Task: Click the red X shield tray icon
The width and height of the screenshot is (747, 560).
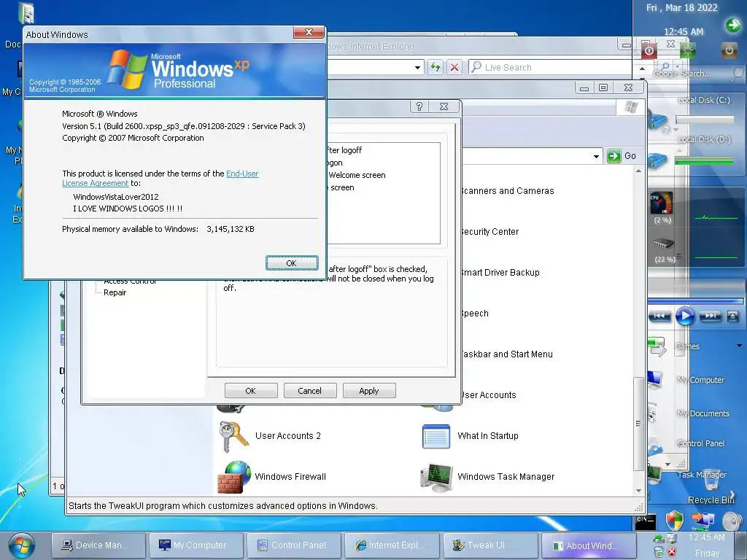Action: pyautogui.click(x=672, y=553)
